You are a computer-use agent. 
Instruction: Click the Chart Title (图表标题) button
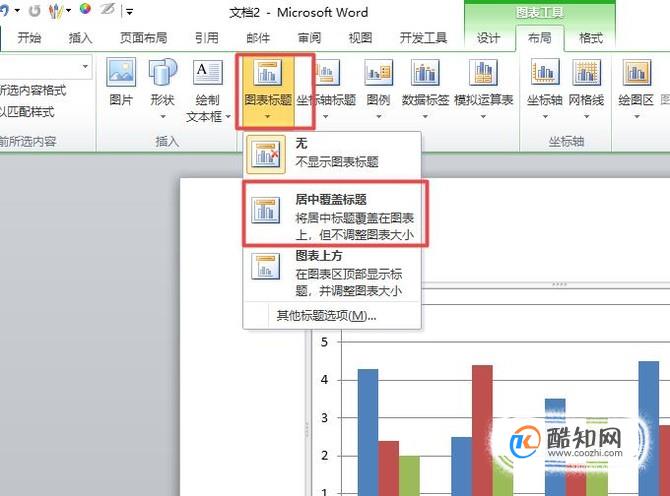coord(268,91)
